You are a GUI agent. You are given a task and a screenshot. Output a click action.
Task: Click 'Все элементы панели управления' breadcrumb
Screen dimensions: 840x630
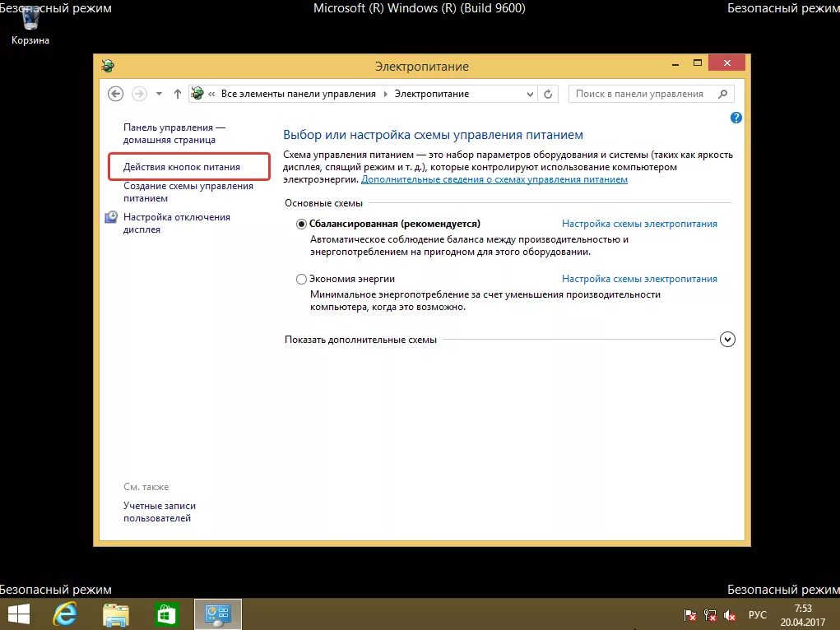(299, 94)
